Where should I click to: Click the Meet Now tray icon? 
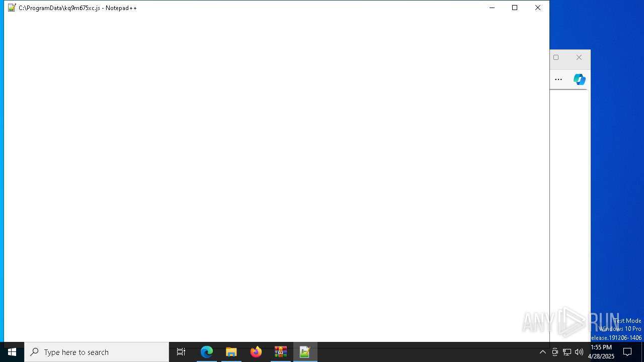[555, 352]
